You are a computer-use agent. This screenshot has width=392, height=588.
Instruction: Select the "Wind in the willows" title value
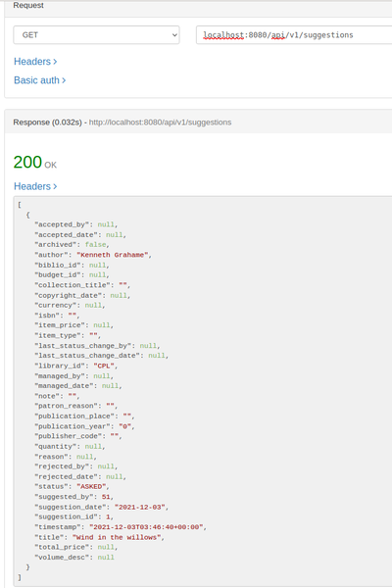coord(117,537)
